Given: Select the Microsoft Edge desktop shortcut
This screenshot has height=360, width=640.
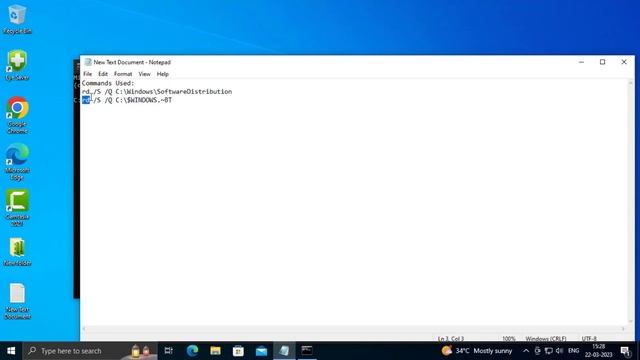Looking at the screenshot, I should (x=17, y=162).
